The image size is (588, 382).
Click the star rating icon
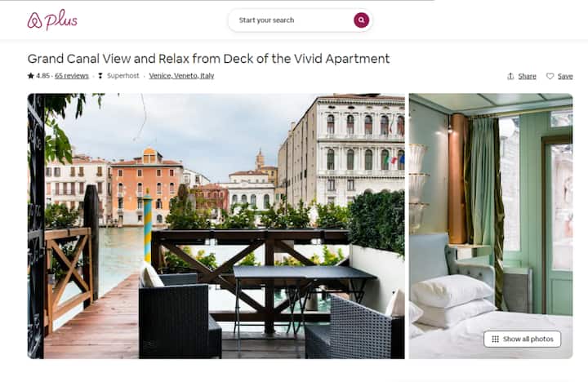click(31, 76)
